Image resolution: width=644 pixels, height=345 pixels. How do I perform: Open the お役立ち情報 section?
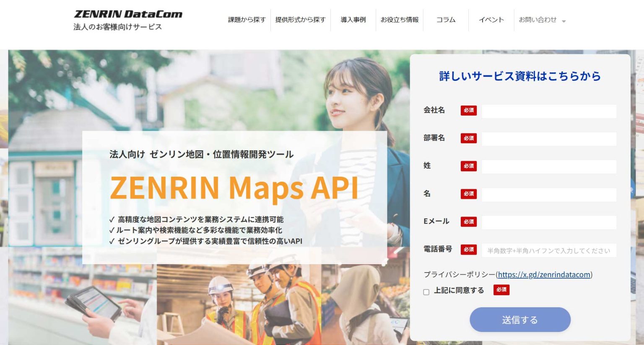[x=400, y=19]
